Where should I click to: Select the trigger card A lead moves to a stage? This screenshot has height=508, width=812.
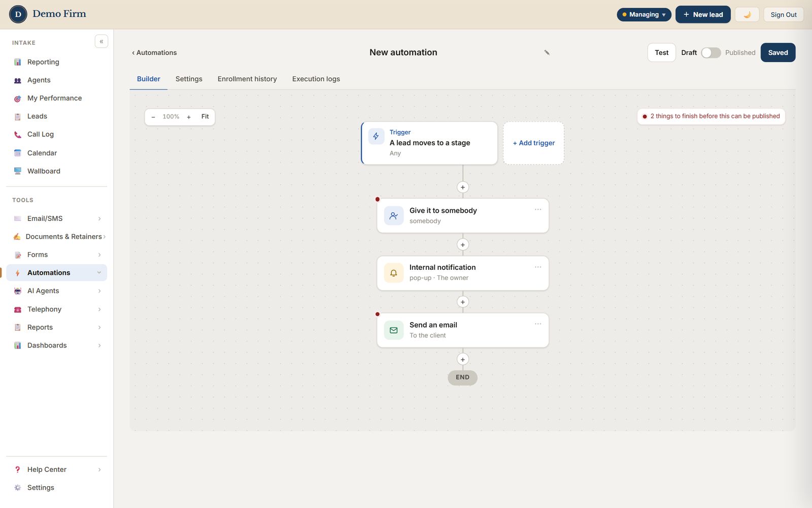pos(429,143)
